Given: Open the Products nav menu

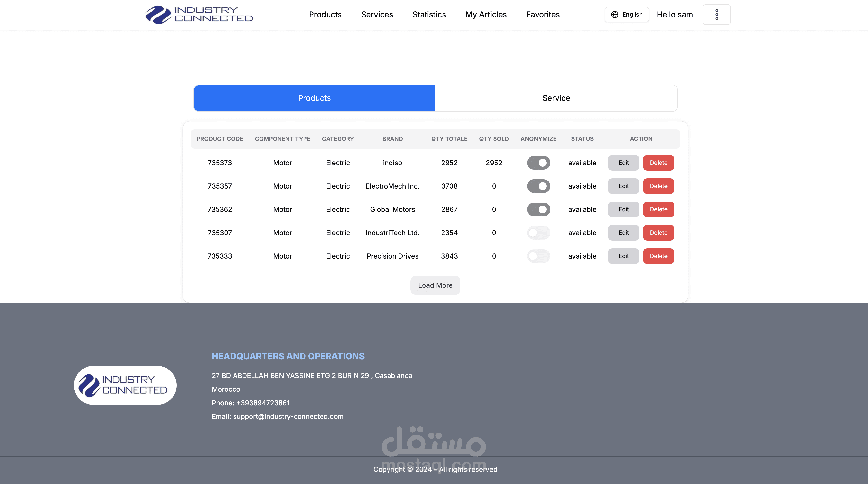Looking at the screenshot, I should pos(325,15).
